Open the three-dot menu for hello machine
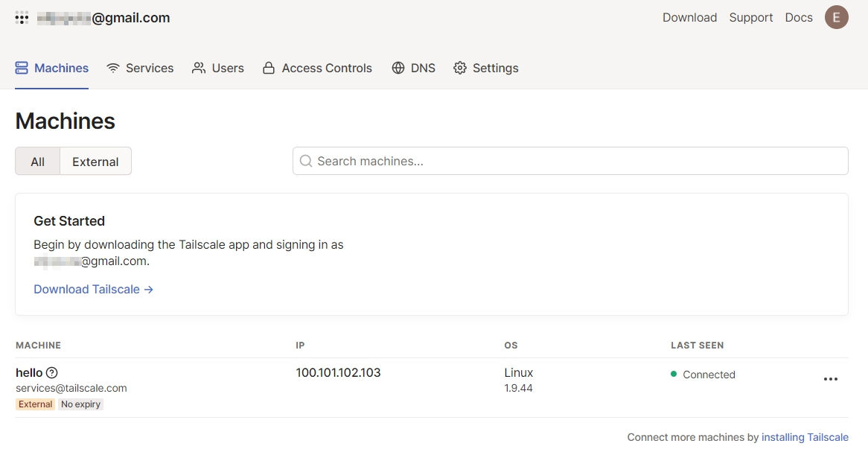This screenshot has height=452, width=868. (830, 379)
